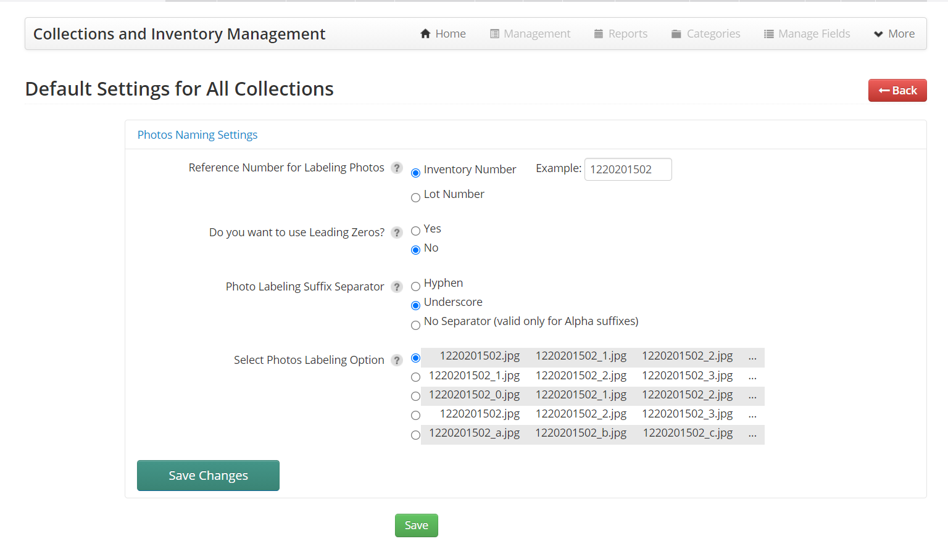Click the Example number input field
Screen dimensions: 948x560
tap(628, 170)
